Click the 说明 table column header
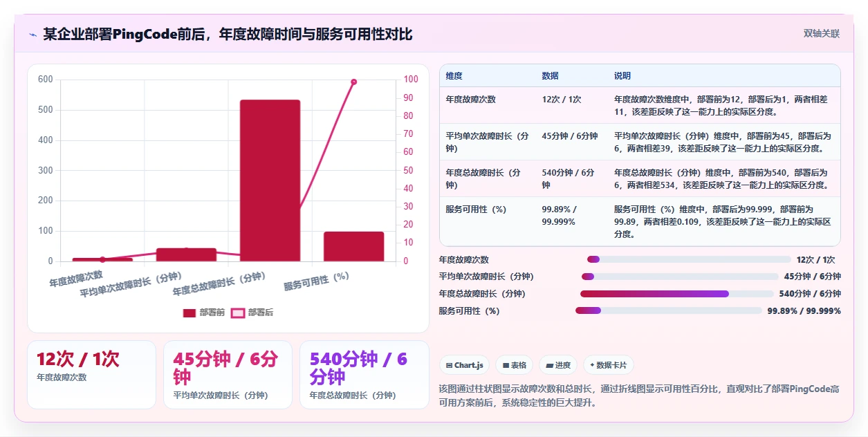The width and height of the screenshot is (868, 437). coord(622,75)
